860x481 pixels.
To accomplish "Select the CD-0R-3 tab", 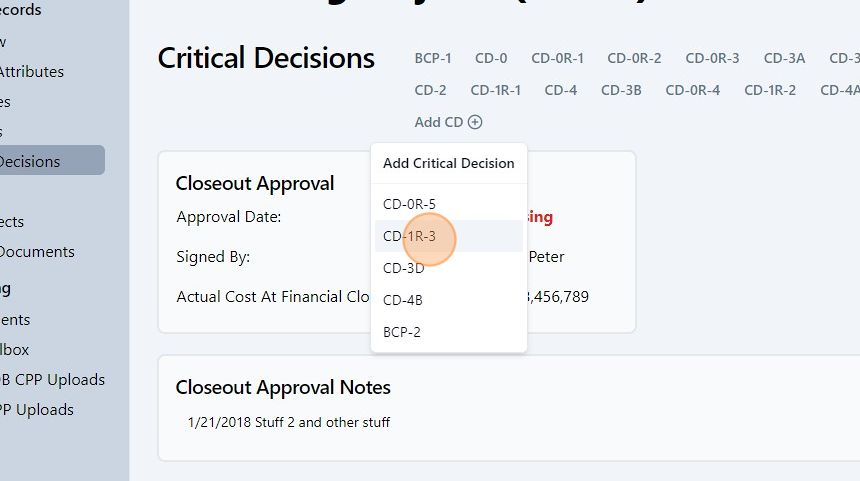I will click(712, 58).
